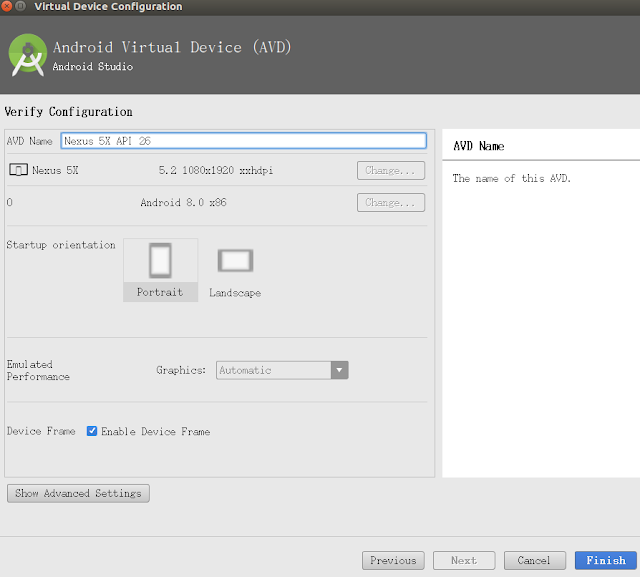
Task: Finish creating the virtual device
Action: point(606,560)
